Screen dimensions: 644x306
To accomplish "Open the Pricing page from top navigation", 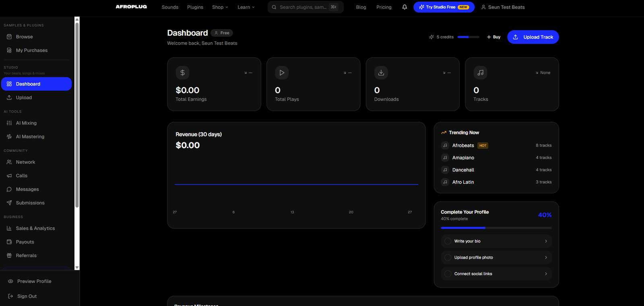I will (384, 7).
